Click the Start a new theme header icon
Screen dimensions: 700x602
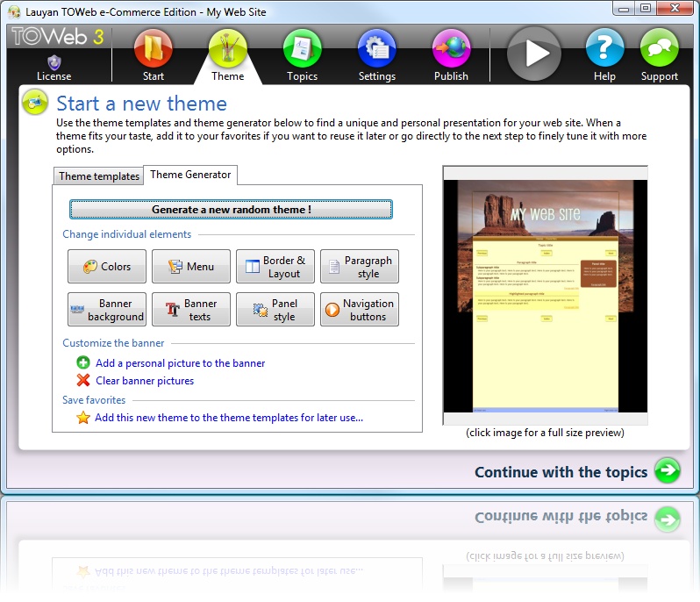tap(35, 102)
